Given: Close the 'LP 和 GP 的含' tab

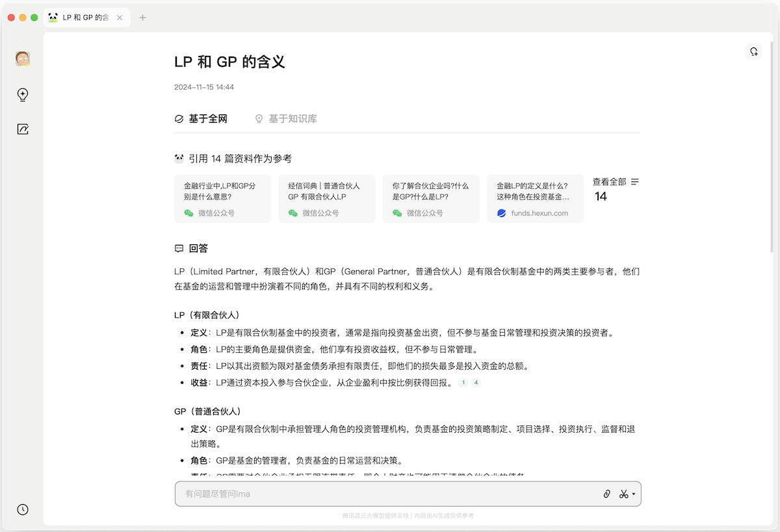Looking at the screenshot, I should (x=120, y=18).
